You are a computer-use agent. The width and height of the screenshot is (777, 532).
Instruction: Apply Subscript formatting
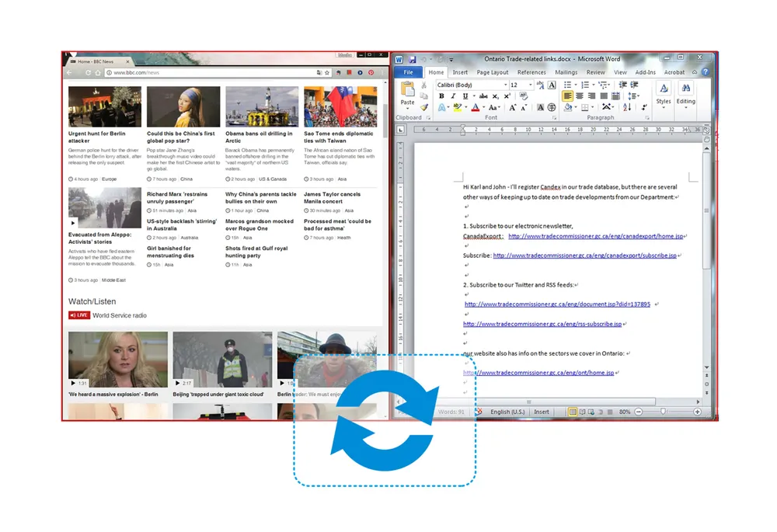coord(496,96)
